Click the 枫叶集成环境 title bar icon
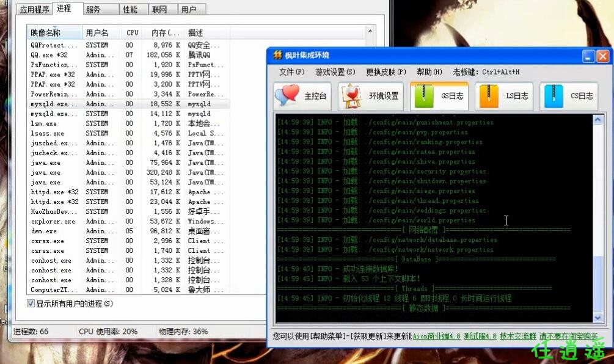The height and width of the screenshot is (364, 614). pyautogui.click(x=277, y=55)
